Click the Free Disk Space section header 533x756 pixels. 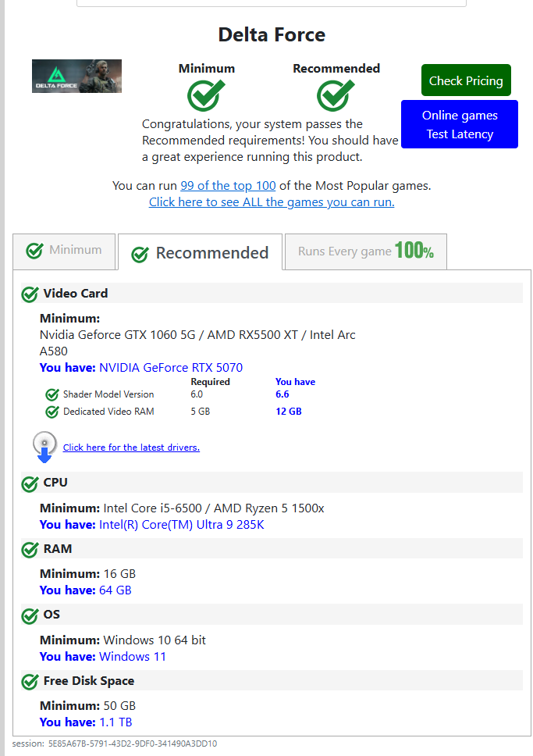(272, 681)
